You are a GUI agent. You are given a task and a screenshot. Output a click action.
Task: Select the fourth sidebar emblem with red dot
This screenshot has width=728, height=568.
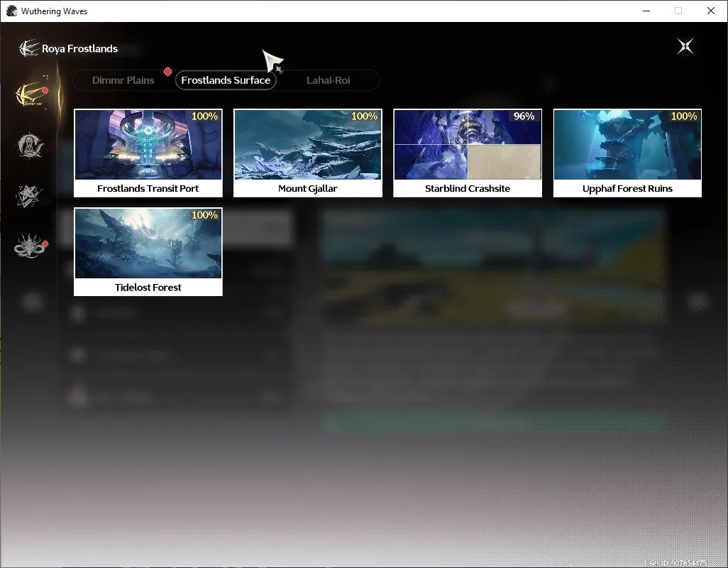tap(31, 246)
